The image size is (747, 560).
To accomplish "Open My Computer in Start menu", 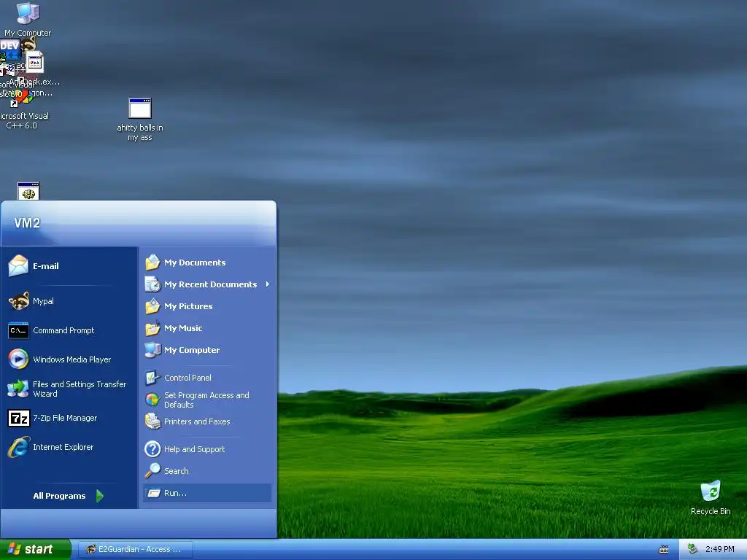I will [x=206, y=350].
